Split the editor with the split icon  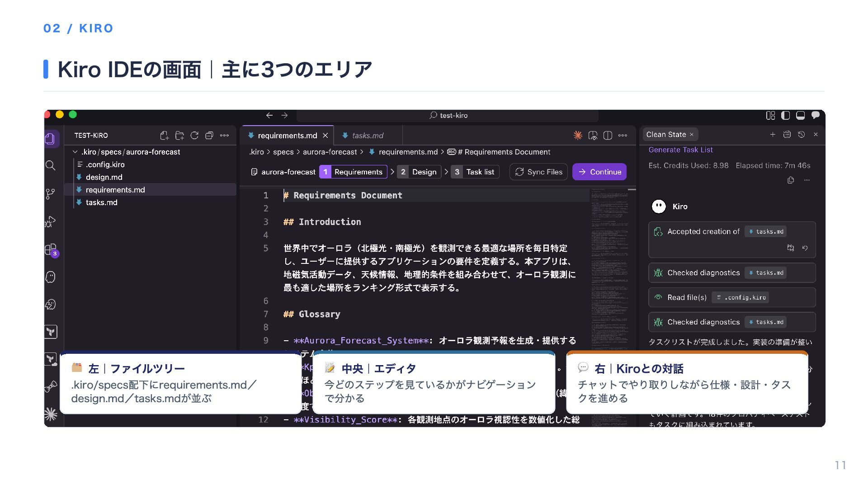[x=608, y=135]
